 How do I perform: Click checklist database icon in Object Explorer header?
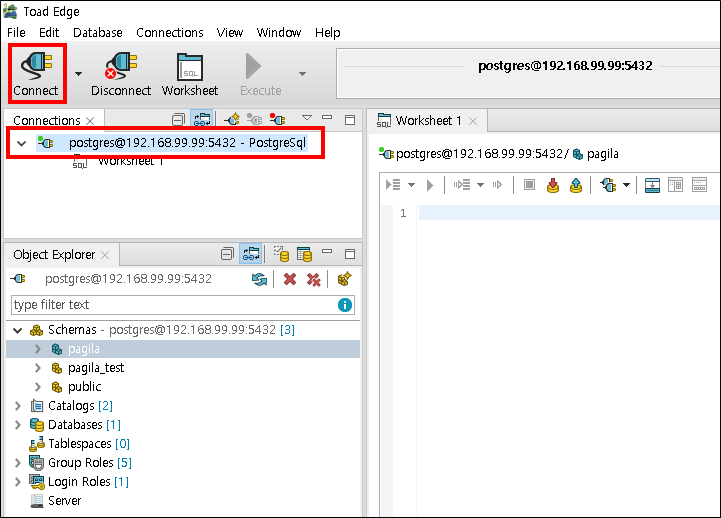pyautogui.click(x=281, y=254)
